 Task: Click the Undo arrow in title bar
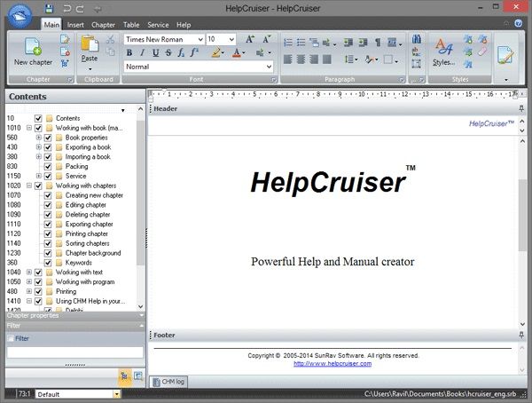click(x=67, y=9)
